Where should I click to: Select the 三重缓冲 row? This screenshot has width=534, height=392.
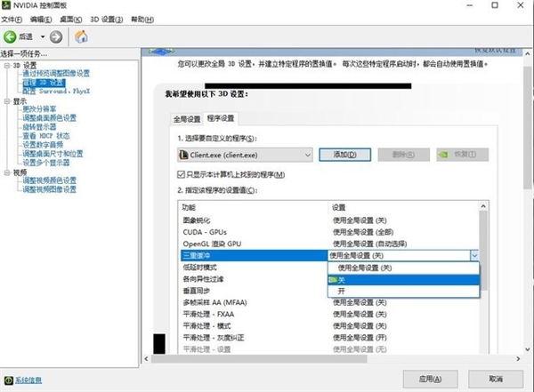pos(254,255)
